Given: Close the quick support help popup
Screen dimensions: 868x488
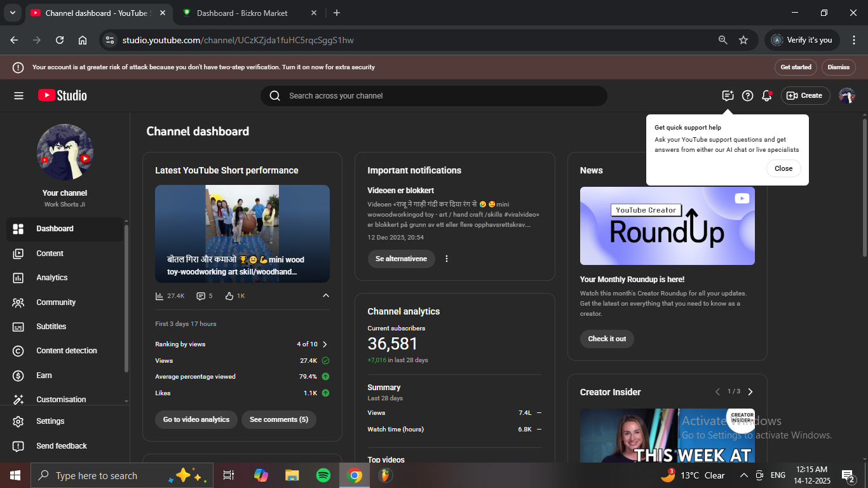Looking at the screenshot, I should (x=783, y=168).
